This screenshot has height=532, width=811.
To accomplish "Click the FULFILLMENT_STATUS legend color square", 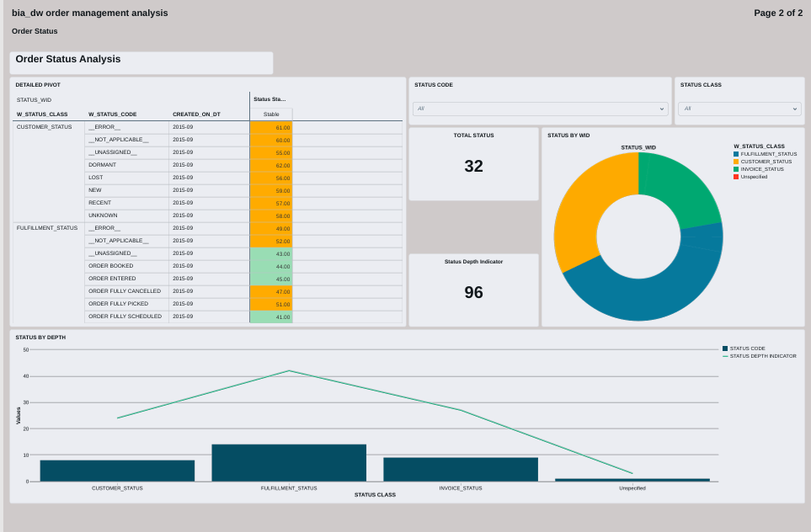I will (x=736, y=154).
